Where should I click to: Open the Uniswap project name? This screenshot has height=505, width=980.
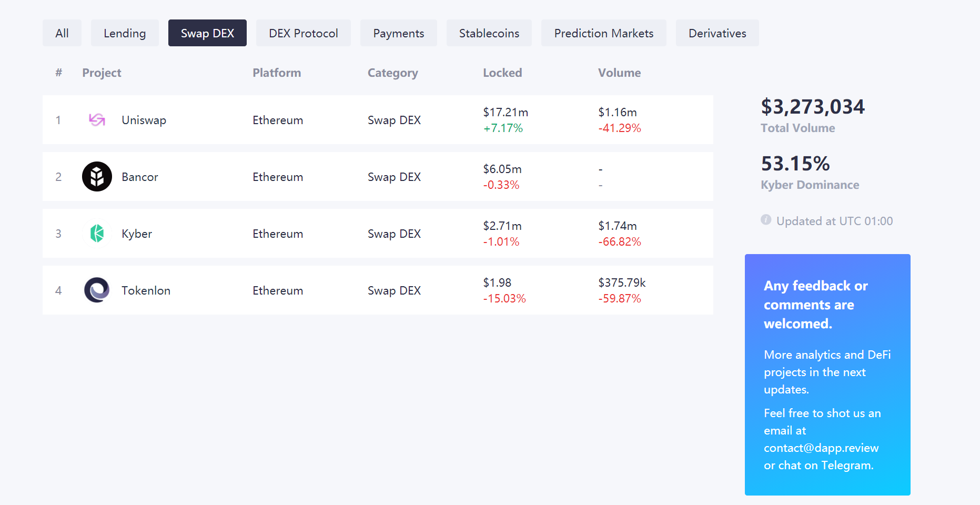coord(144,120)
